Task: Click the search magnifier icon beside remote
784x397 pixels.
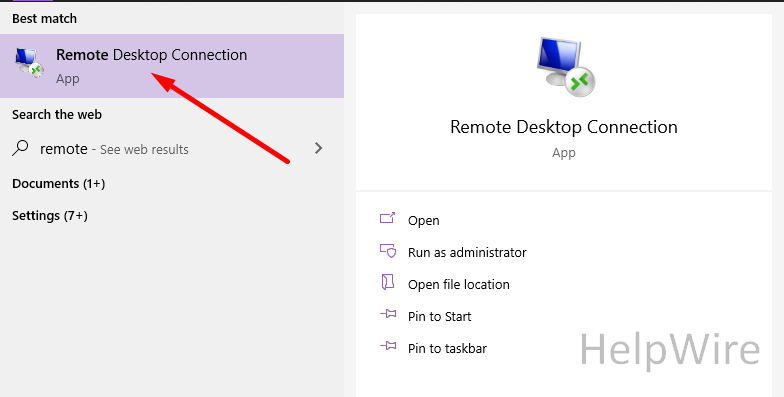Action: point(20,148)
